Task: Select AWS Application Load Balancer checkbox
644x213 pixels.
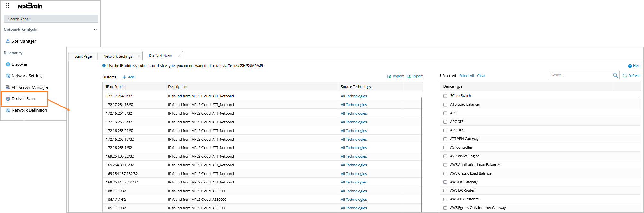Action: [445, 165]
